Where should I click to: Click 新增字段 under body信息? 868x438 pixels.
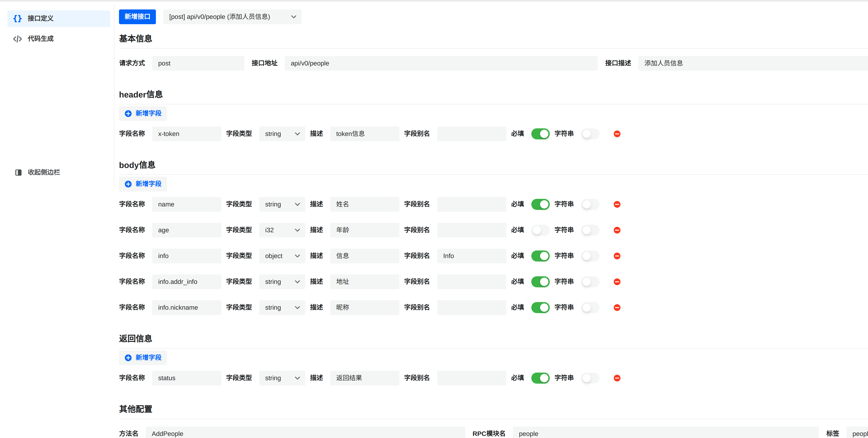[x=143, y=184]
